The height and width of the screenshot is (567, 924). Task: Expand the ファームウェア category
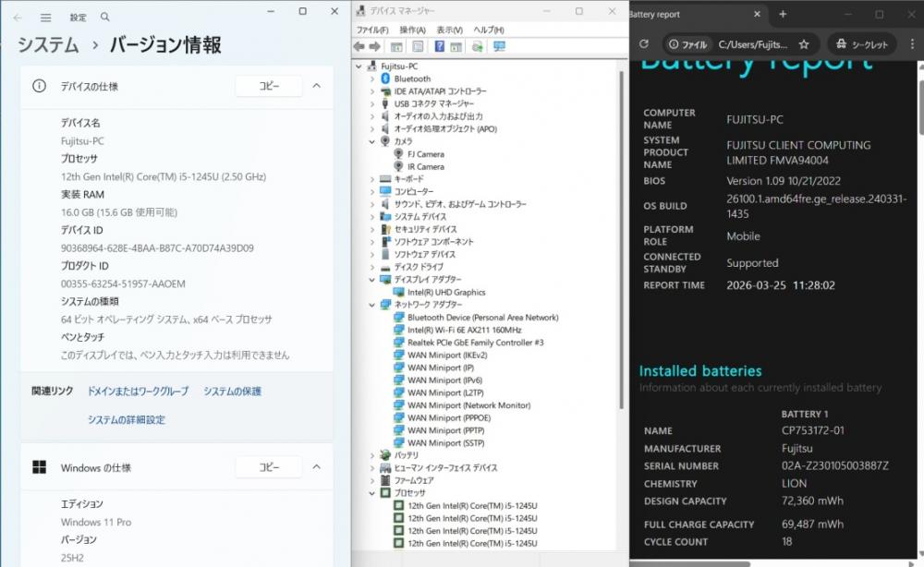pos(371,480)
